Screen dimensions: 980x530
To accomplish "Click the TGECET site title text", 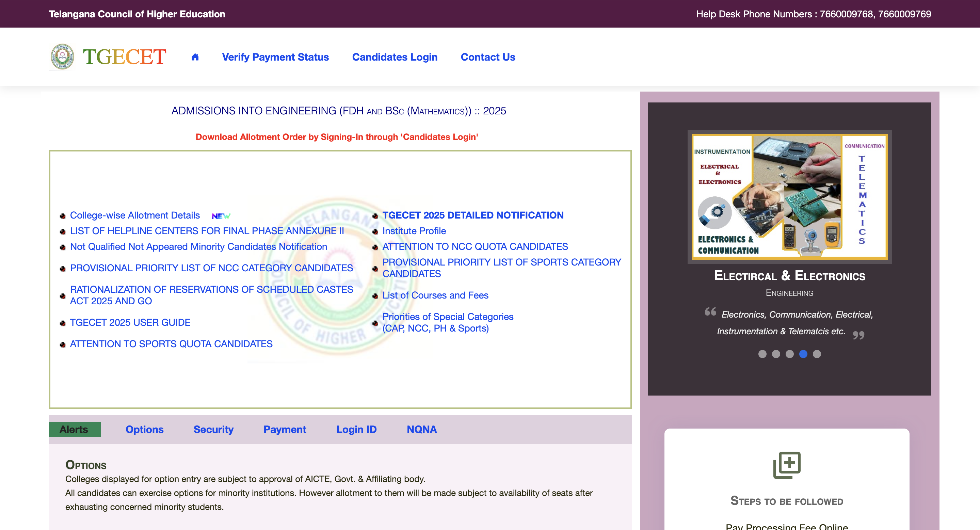I will [x=124, y=57].
